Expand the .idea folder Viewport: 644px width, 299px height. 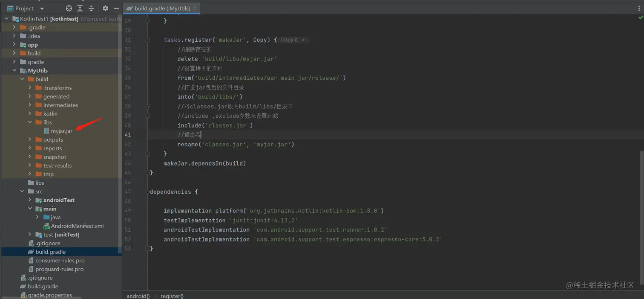(14, 36)
